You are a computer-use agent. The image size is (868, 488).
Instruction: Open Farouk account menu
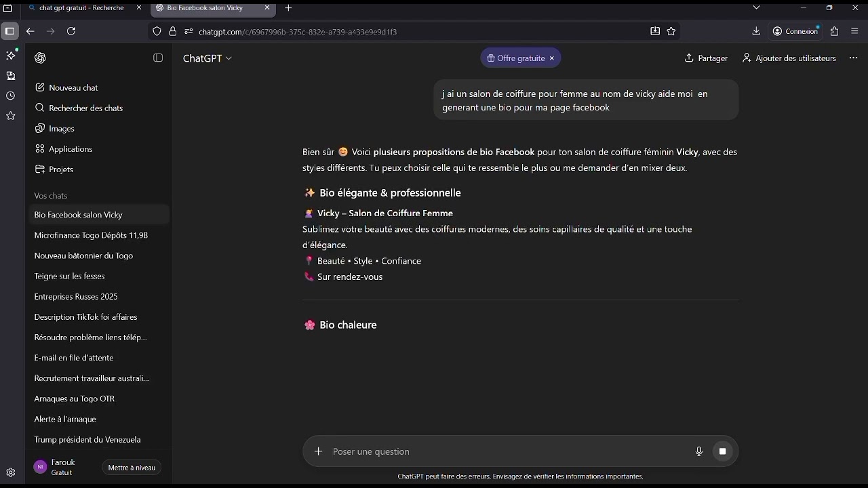pos(64,467)
